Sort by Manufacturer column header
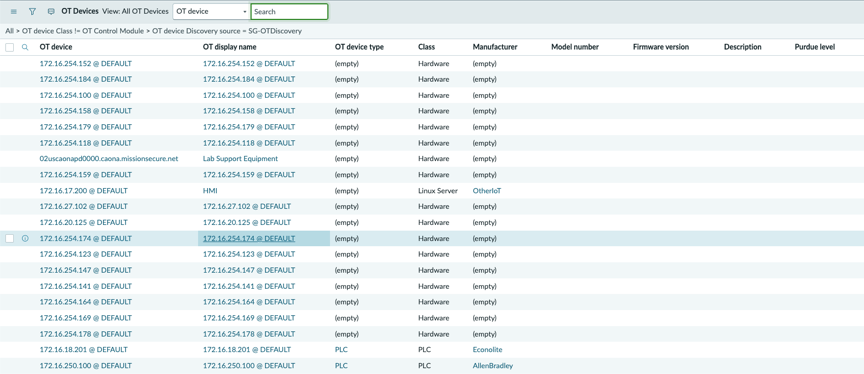 [x=495, y=47]
